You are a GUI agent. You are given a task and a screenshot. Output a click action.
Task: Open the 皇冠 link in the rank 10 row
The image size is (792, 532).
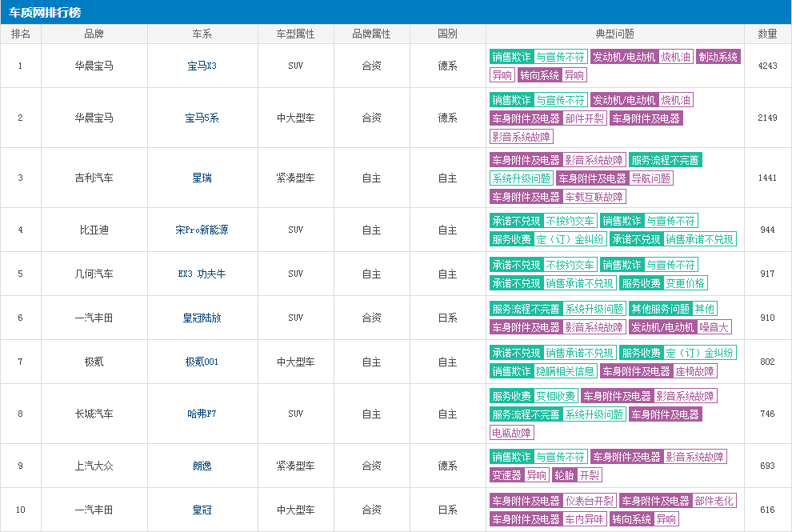[x=202, y=510]
